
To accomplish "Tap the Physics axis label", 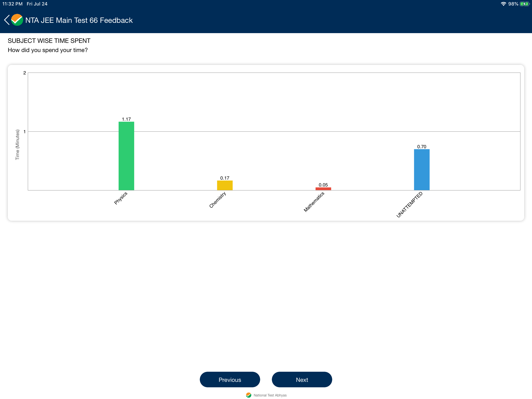I will tap(121, 198).
